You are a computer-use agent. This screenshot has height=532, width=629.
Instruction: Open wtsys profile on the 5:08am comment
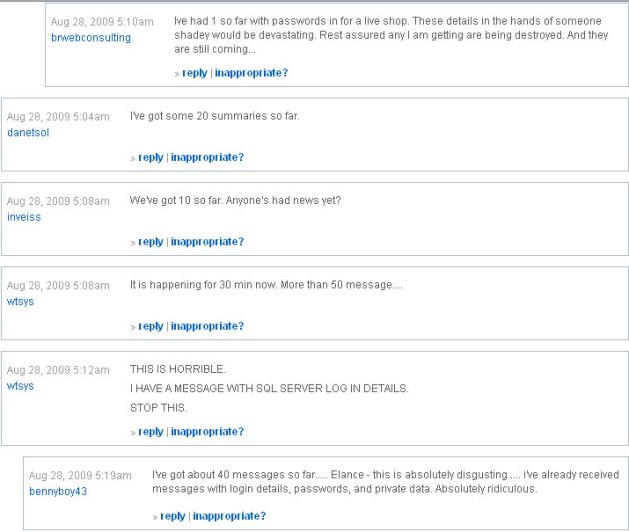[20, 301]
